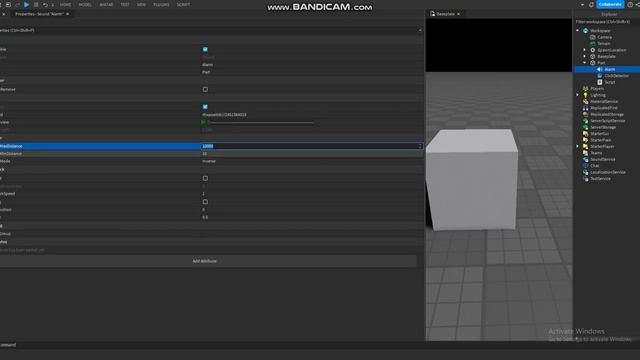This screenshot has width=640, height=360.
Task: Click the sound Preview progress slider
Action: [x=261, y=122]
